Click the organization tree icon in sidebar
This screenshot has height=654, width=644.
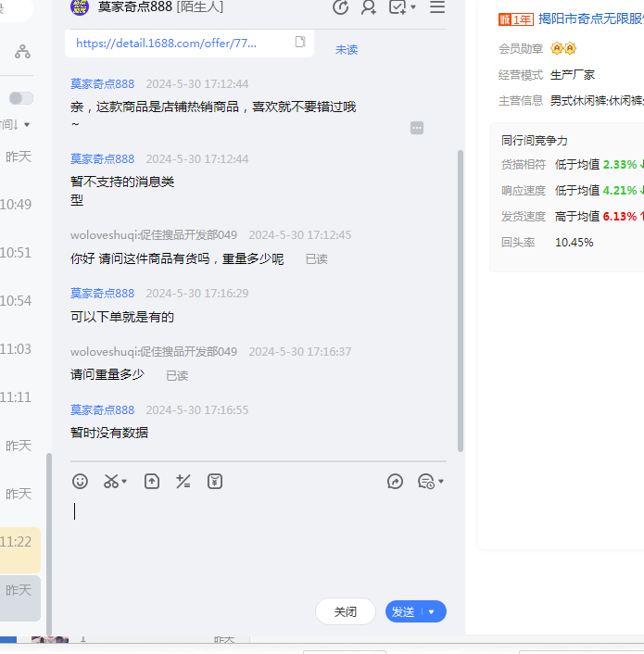tap(22, 52)
